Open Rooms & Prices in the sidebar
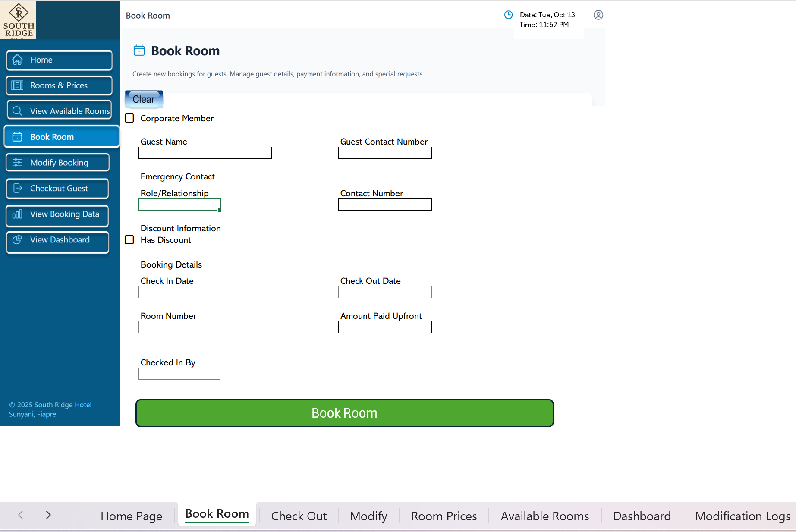Image resolution: width=796 pixels, height=532 pixels. pos(59,85)
